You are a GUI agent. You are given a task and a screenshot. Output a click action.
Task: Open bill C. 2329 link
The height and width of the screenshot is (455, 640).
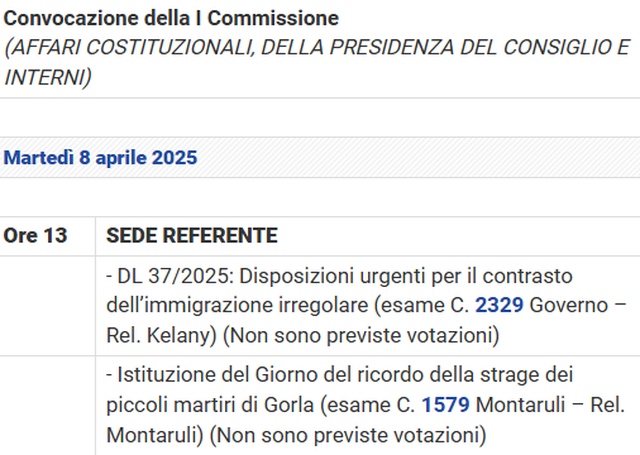500,305
